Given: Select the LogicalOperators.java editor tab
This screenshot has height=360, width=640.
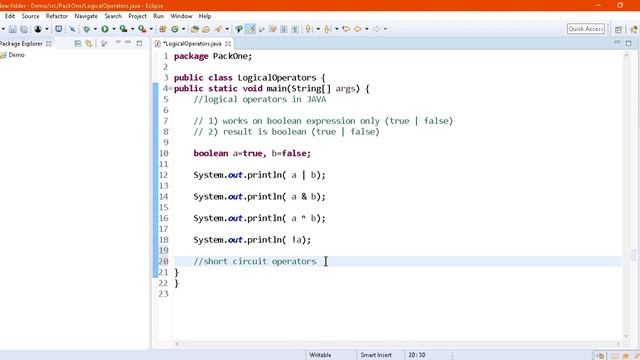Looking at the screenshot, I should coord(192,43).
